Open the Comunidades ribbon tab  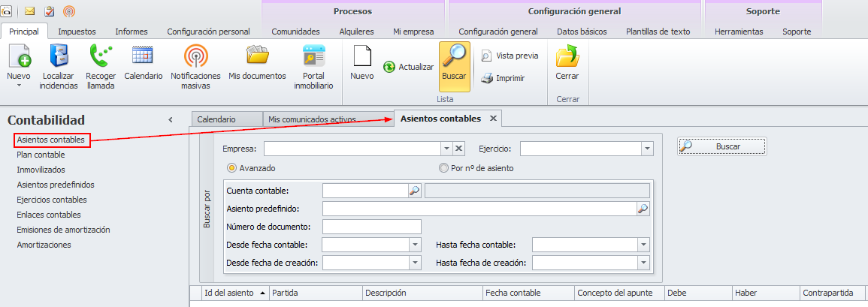pyautogui.click(x=295, y=32)
